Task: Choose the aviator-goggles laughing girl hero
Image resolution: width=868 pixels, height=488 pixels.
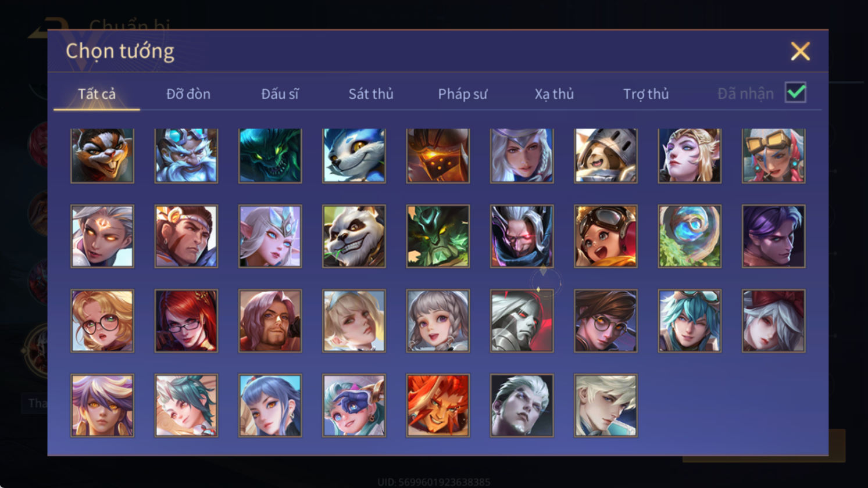Action: [x=606, y=236]
